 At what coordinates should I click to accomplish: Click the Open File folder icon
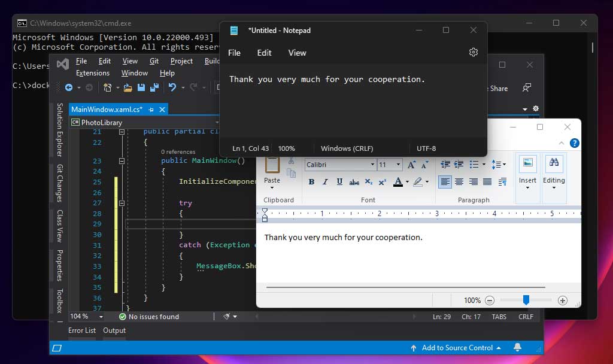[x=128, y=87]
